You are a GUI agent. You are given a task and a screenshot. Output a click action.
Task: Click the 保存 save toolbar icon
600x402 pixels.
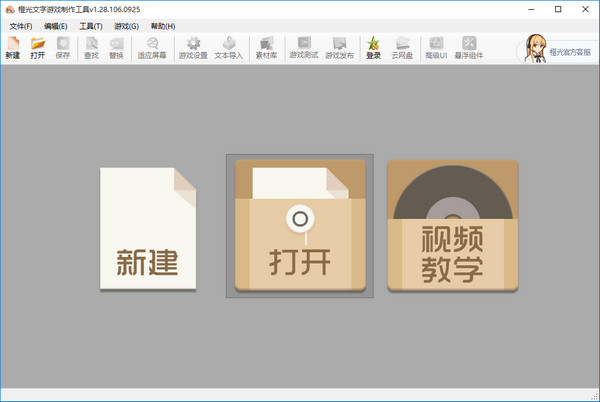[x=63, y=48]
